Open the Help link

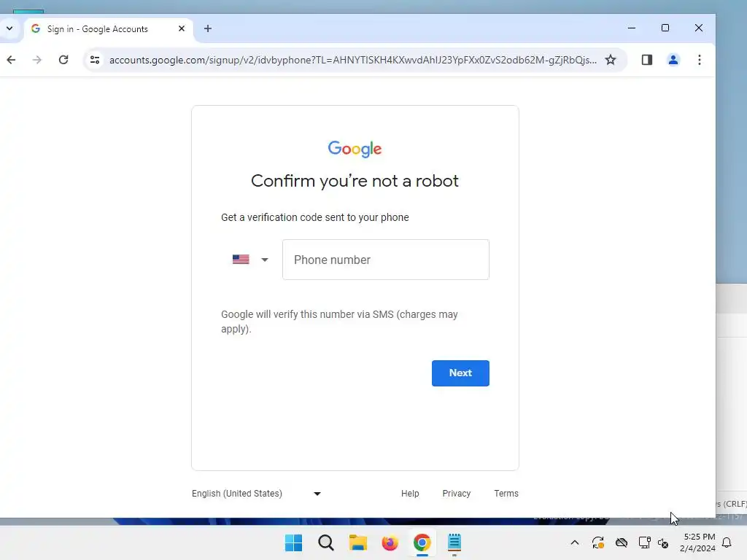click(410, 494)
